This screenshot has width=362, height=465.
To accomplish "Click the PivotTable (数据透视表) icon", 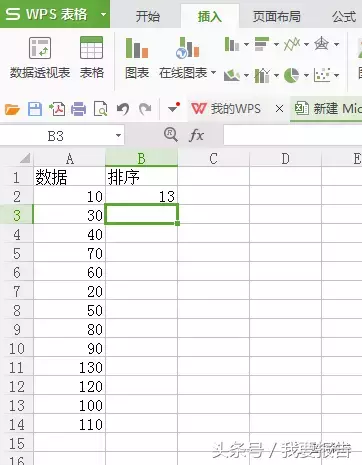I will pyautogui.click(x=40, y=48).
